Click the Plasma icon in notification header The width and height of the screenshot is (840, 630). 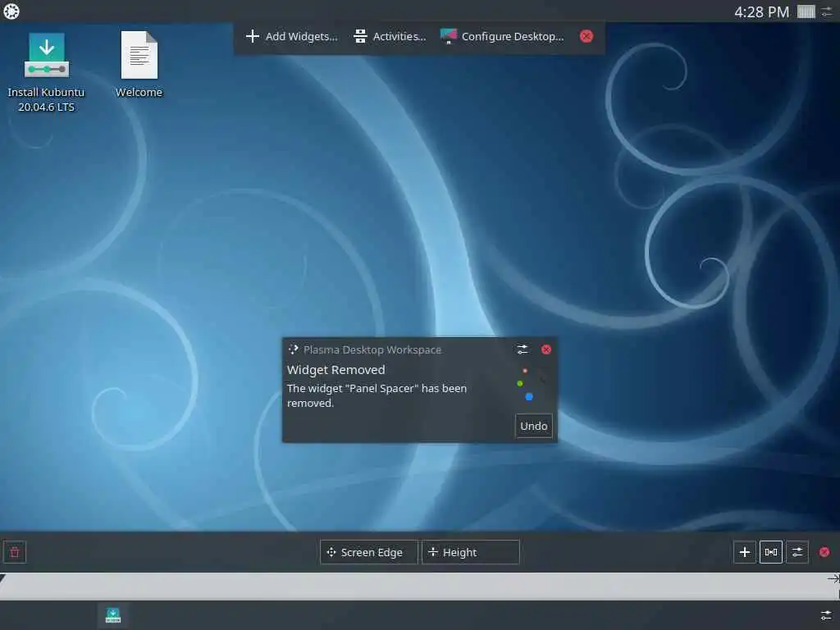coord(293,349)
